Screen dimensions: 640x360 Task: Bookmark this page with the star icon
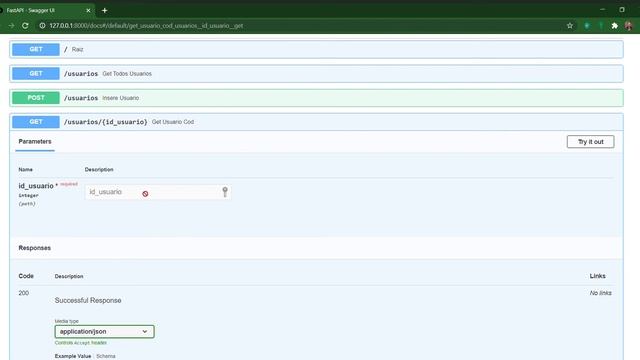(x=570, y=26)
